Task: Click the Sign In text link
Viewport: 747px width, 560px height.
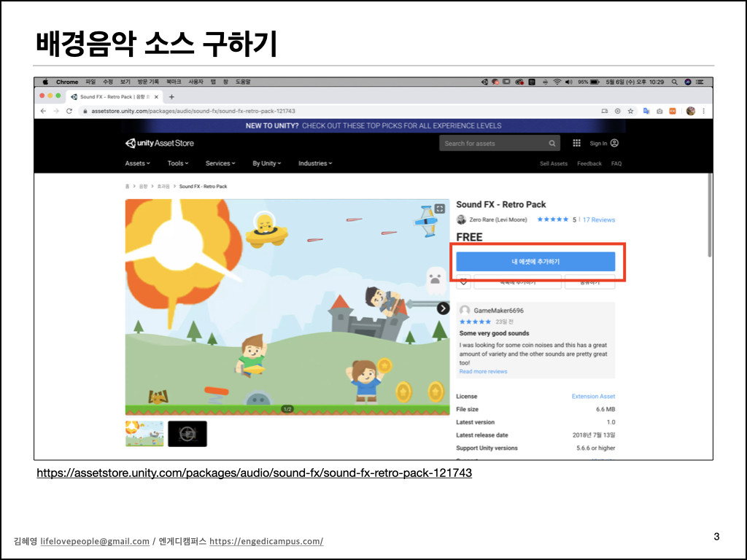Action: (x=598, y=144)
